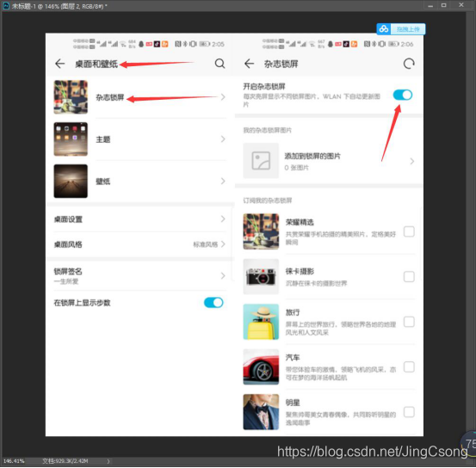Expand the 杂志锁屏 row chevron
The width and height of the screenshot is (476, 468).
[223, 97]
